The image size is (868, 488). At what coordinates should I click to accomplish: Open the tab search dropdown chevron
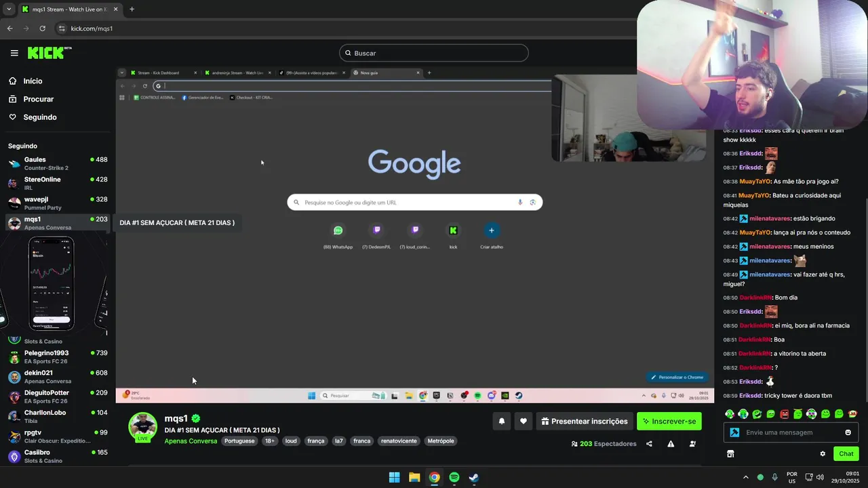(x=9, y=9)
